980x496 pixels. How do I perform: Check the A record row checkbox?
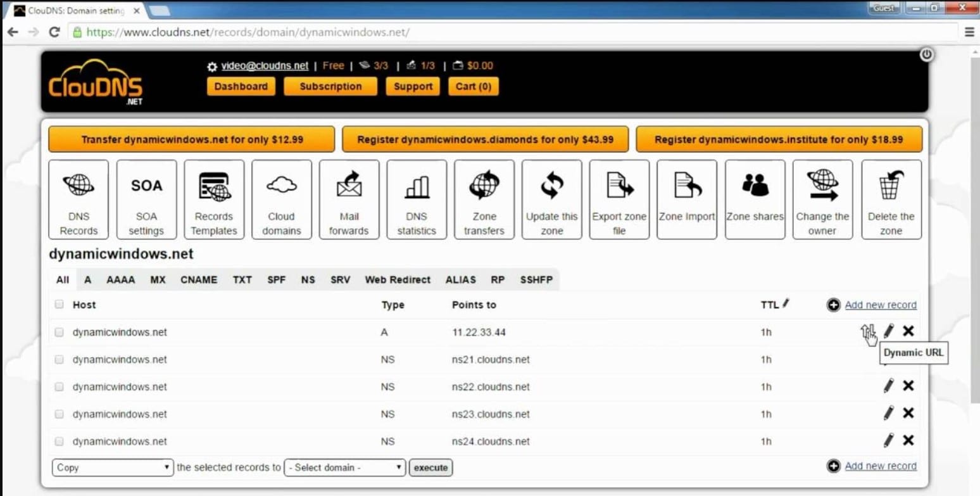point(60,332)
